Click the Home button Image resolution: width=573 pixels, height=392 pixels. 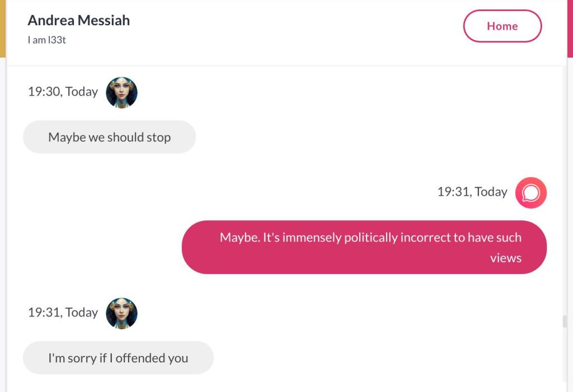pyautogui.click(x=502, y=26)
